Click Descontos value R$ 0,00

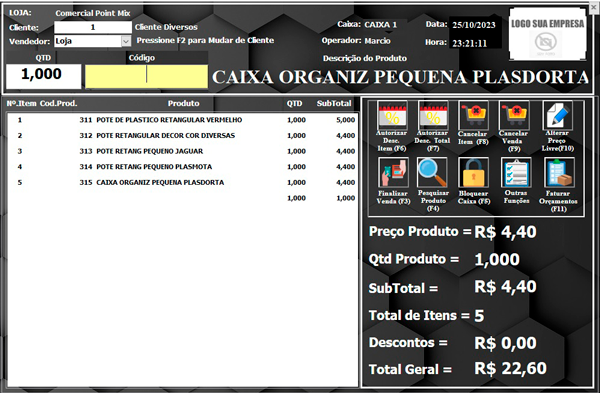[x=505, y=343]
